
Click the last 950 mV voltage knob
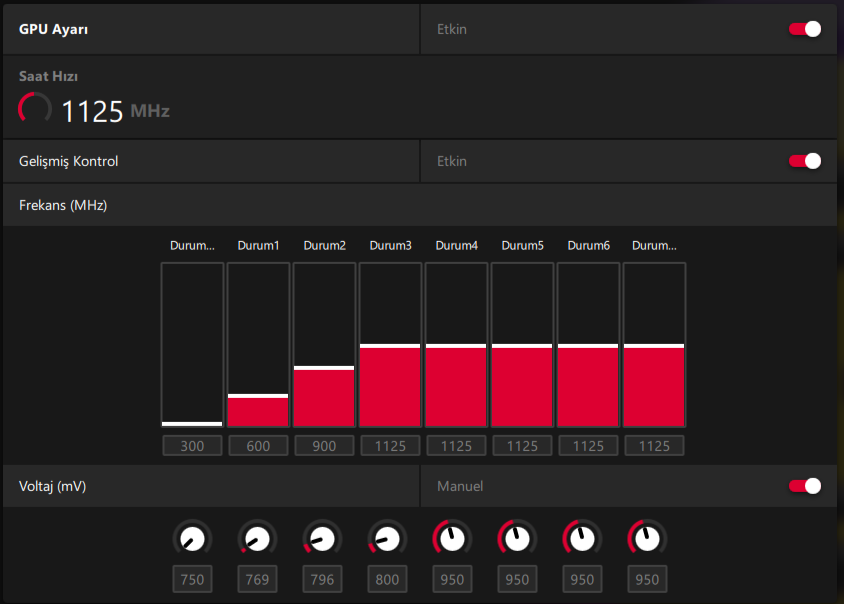coord(647,539)
